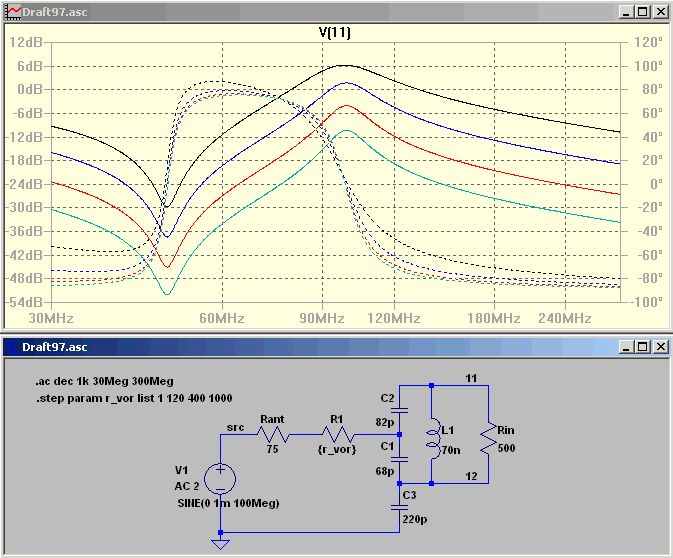Click the horizontal frequency axis labels
Screen dimensions: 673x558
point(320,316)
